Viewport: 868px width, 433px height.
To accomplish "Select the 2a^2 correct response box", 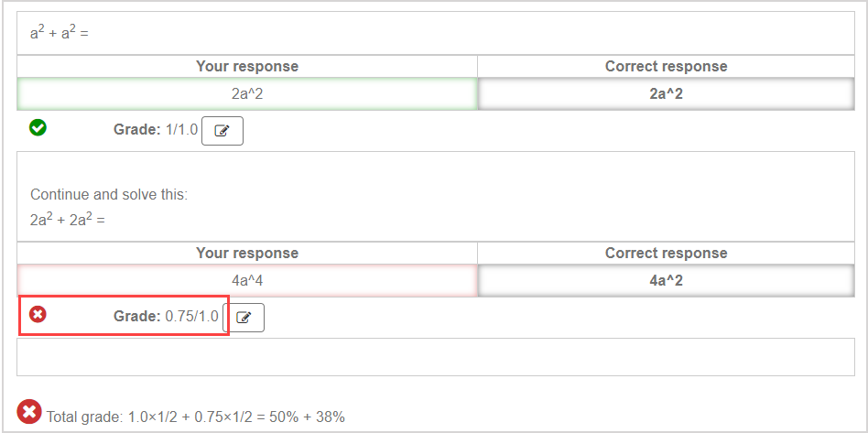I will [x=666, y=93].
